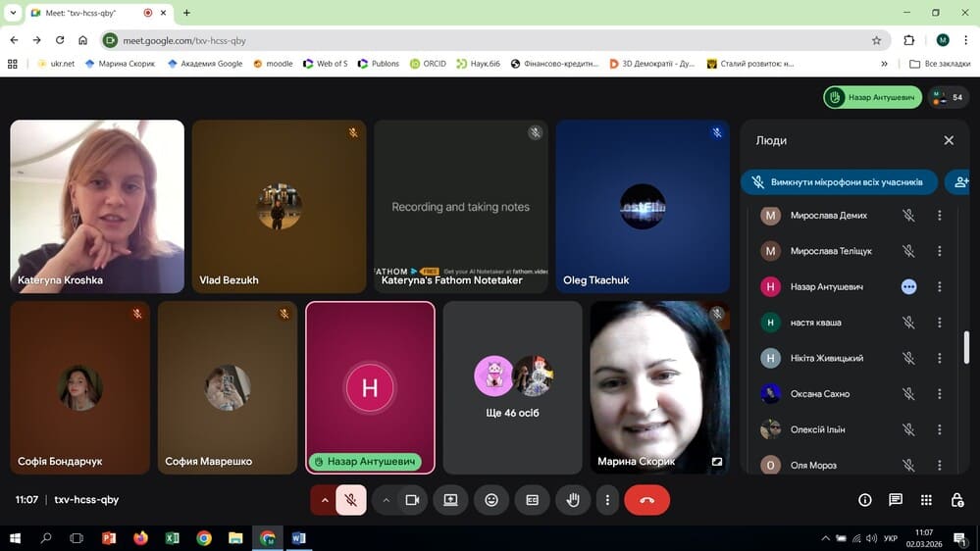
Task: Click the add people icon button
Action: point(959,181)
